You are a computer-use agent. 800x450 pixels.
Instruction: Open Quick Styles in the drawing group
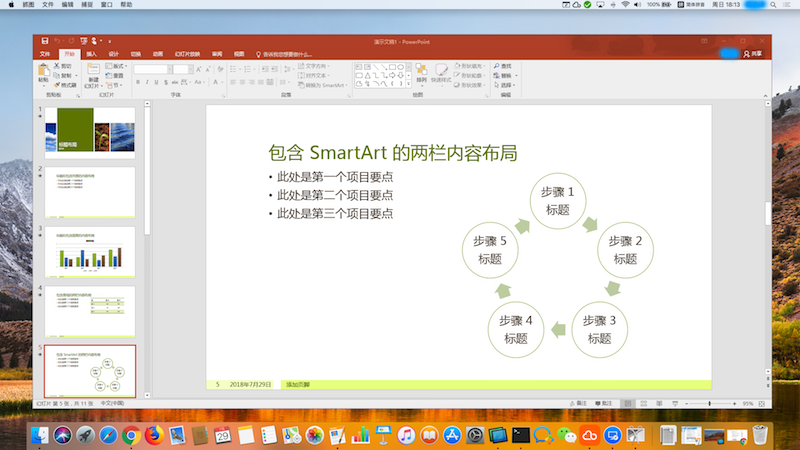441,73
